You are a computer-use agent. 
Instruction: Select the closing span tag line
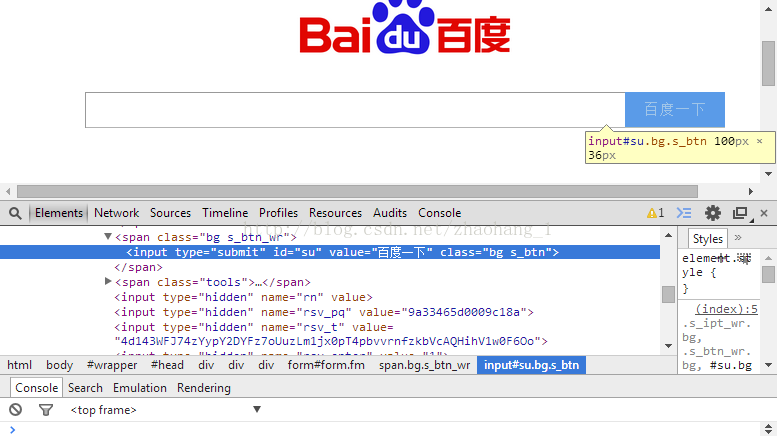138,268
